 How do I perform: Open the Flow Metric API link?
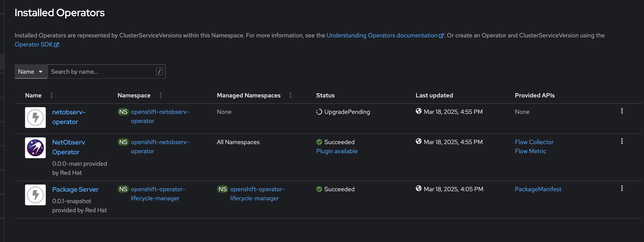pyautogui.click(x=530, y=151)
